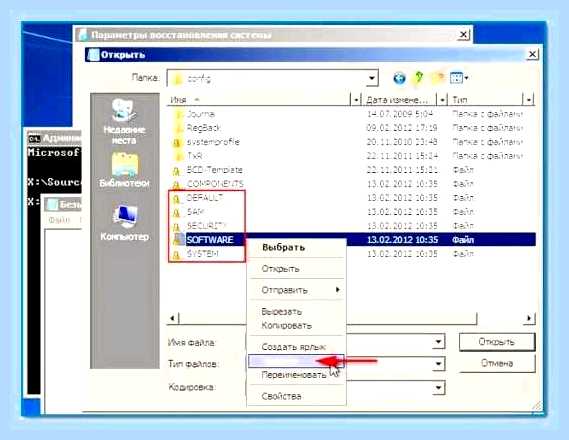569x440 pixels.
Task: Click the Up One Level folder icon
Action: click(419, 78)
